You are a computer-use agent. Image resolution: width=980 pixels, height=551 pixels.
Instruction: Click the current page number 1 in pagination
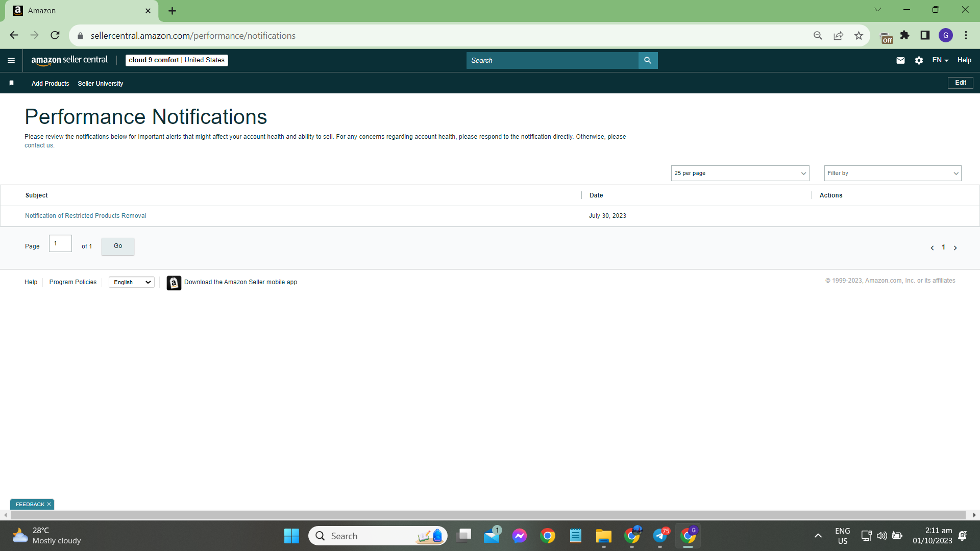point(944,247)
